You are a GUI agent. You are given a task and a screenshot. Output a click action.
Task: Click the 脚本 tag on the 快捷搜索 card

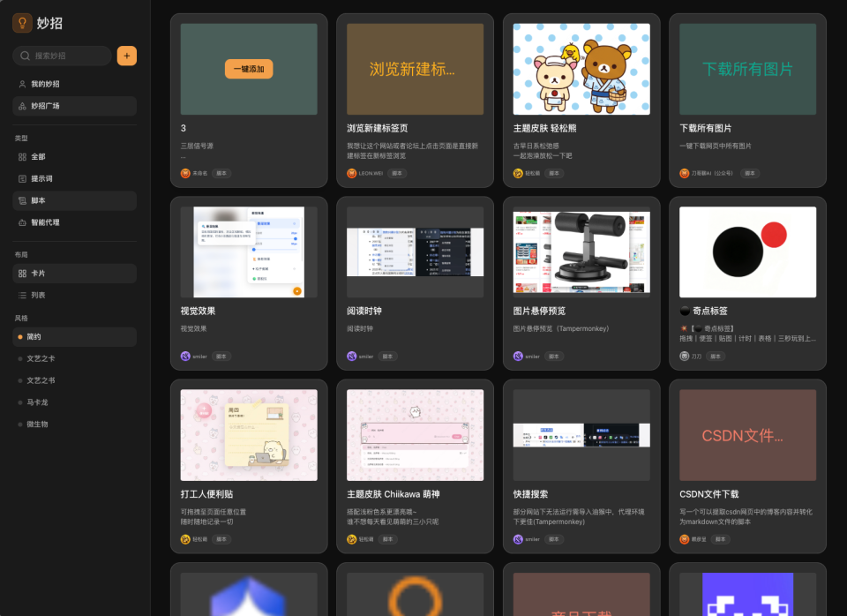click(x=554, y=539)
